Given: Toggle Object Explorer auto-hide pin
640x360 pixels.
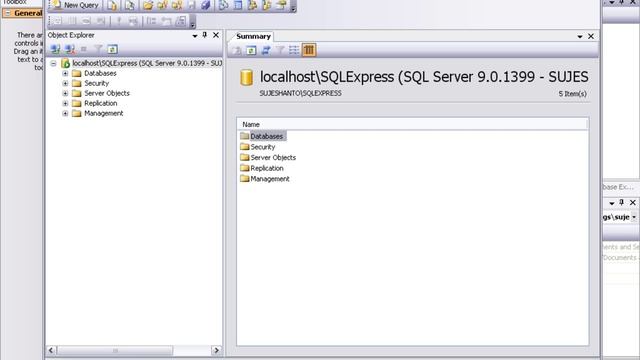Looking at the screenshot, I should [x=205, y=35].
